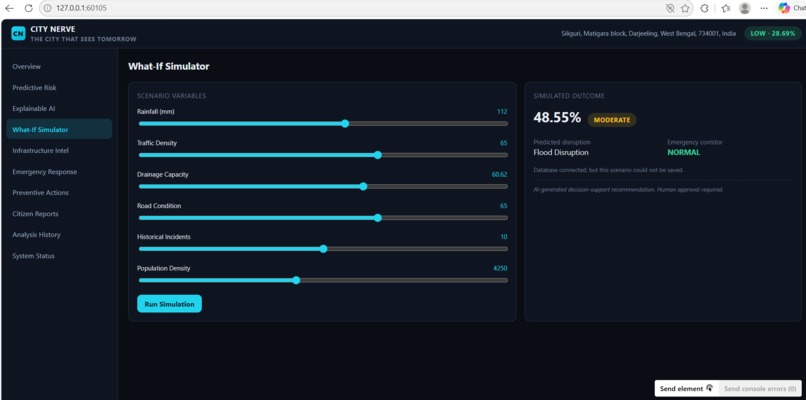Click the City Nerve CN logo
The height and width of the screenshot is (400, 806).
[x=18, y=33]
